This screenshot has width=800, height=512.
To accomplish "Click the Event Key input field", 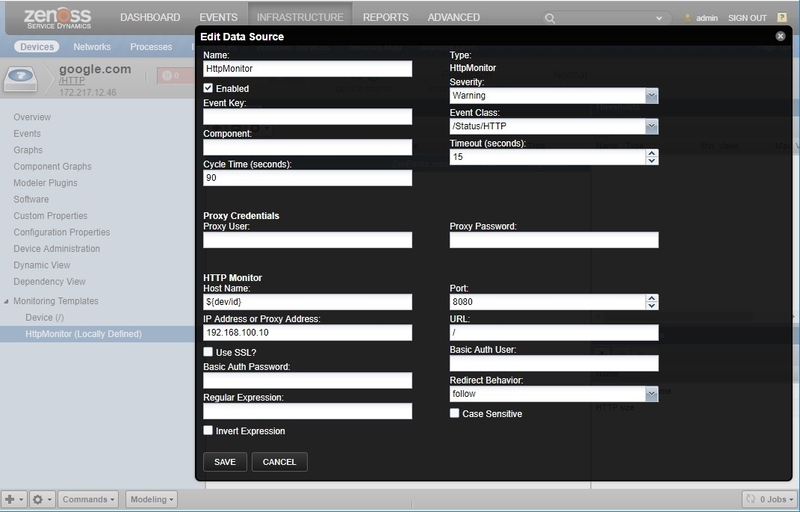I will 308,116.
